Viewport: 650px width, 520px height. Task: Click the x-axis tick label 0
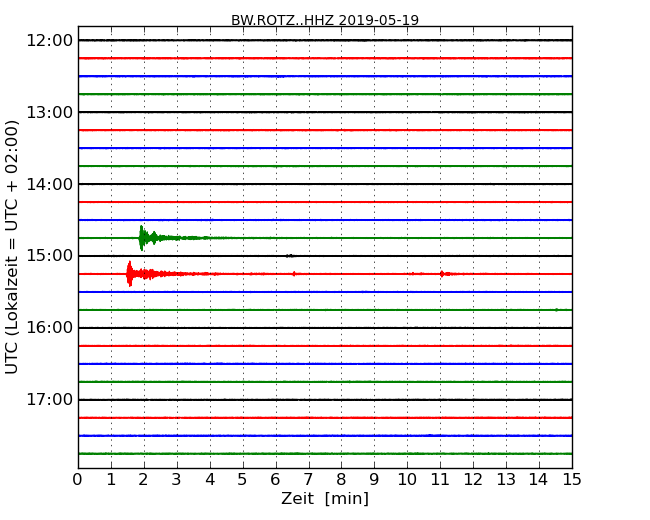coord(78,480)
